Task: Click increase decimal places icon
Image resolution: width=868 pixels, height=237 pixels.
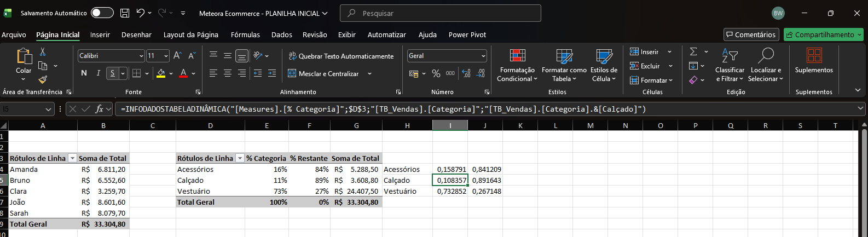Action: pyautogui.click(x=466, y=73)
